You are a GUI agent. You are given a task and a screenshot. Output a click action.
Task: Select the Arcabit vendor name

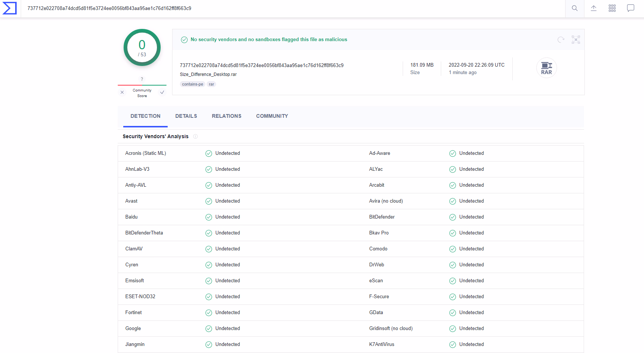point(377,185)
